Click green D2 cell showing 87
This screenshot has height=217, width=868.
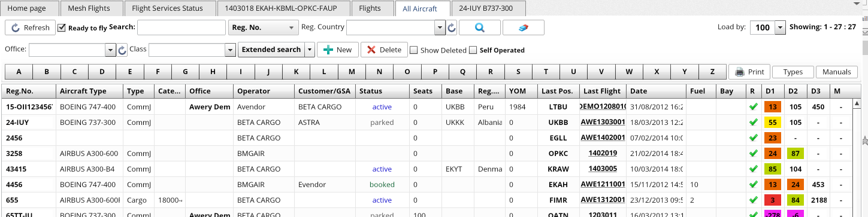pos(796,154)
